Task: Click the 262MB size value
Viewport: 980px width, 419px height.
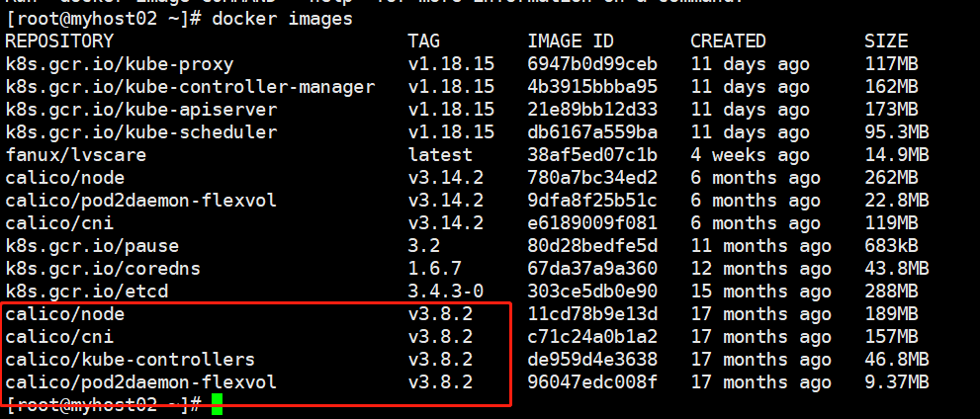Action: [892, 178]
